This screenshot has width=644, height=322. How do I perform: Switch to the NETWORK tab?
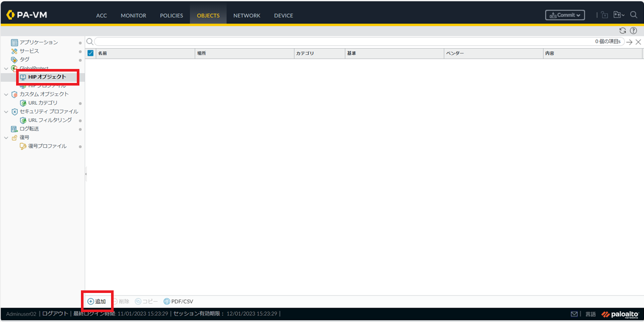point(246,16)
